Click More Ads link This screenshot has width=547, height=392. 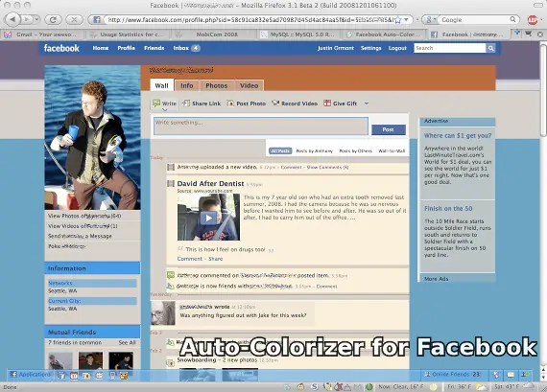pos(436,279)
